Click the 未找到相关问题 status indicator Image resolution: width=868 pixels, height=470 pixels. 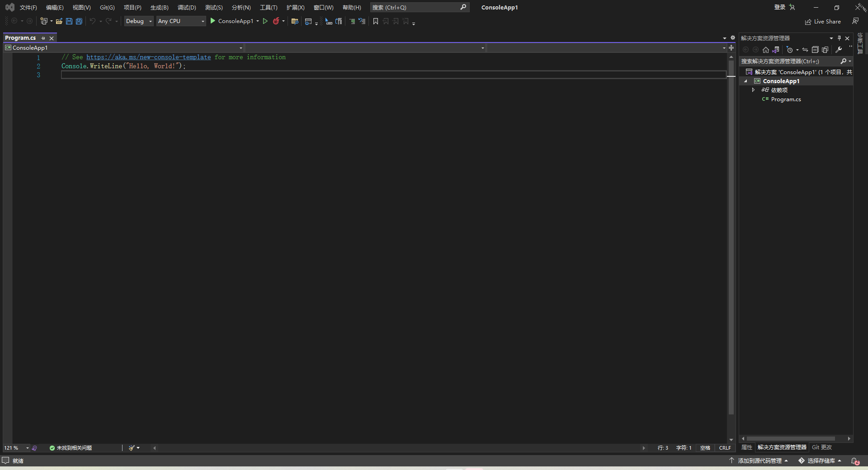(x=71, y=448)
